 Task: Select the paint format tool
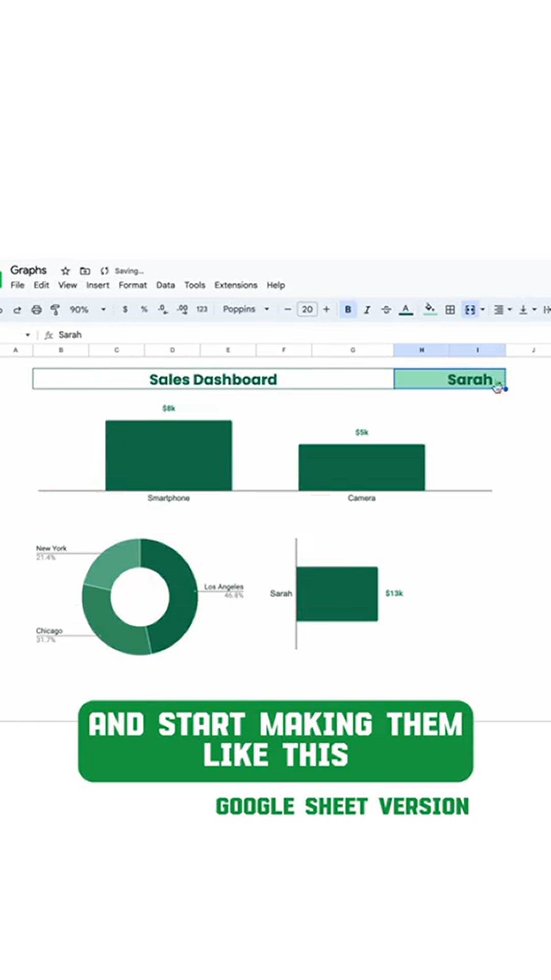(x=55, y=309)
